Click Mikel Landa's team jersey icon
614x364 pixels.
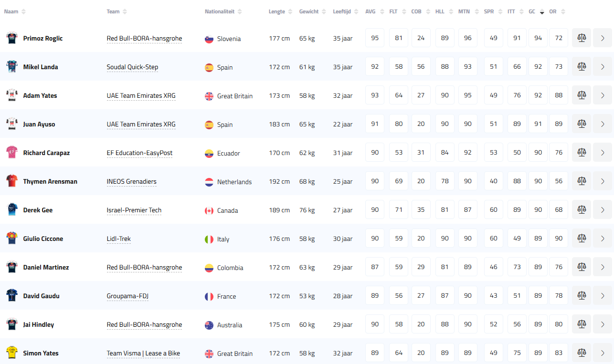11,67
